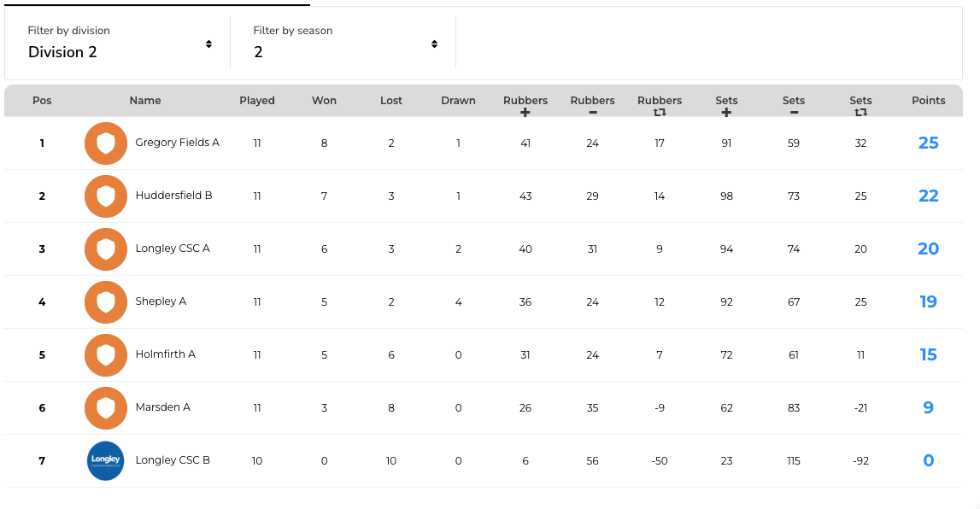Select the Huddersfield B team name
The image size is (980, 509).
[173, 196]
